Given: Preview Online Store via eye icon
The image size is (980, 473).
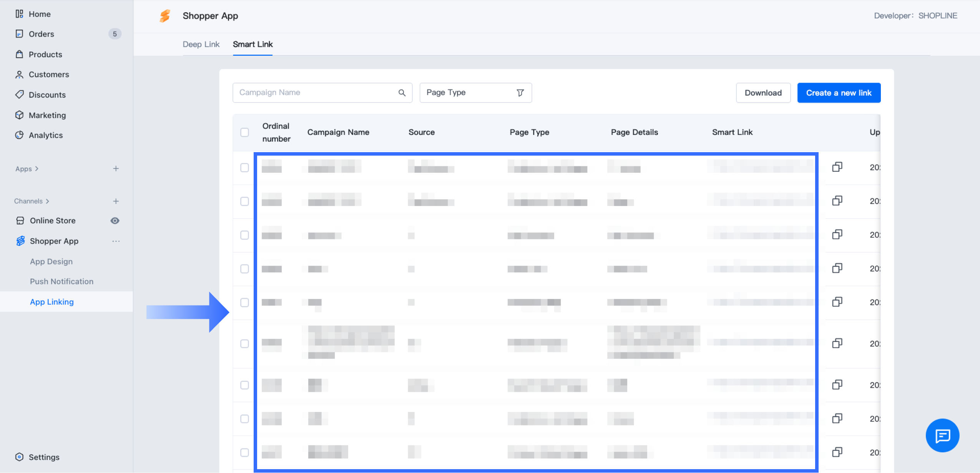Looking at the screenshot, I should [115, 221].
